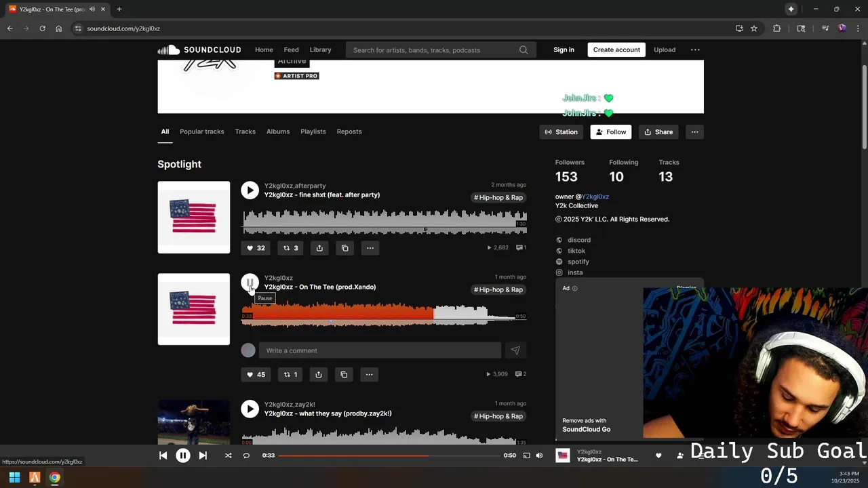Image resolution: width=868 pixels, height=488 pixels.
Task: Go to Home in SoundCloud navigation
Action: (x=264, y=49)
